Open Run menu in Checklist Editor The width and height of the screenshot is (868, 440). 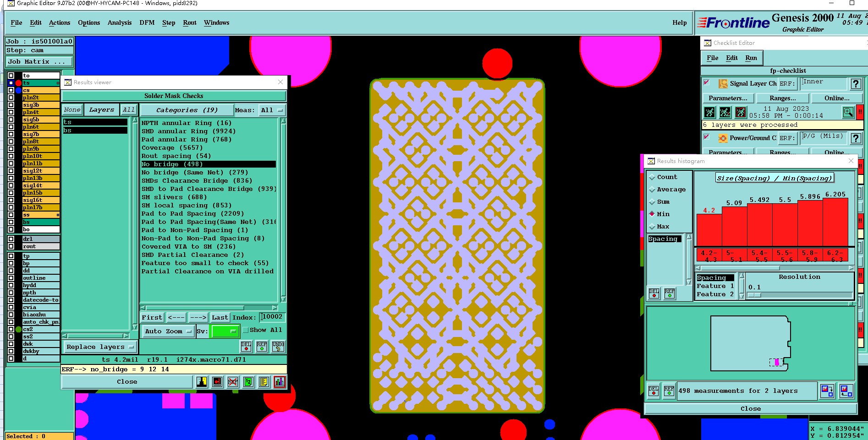[x=751, y=58]
